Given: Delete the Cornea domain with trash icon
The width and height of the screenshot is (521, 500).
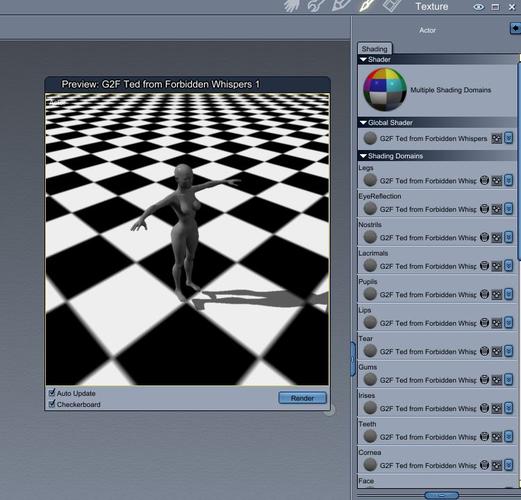Looking at the screenshot, I should (484, 465).
